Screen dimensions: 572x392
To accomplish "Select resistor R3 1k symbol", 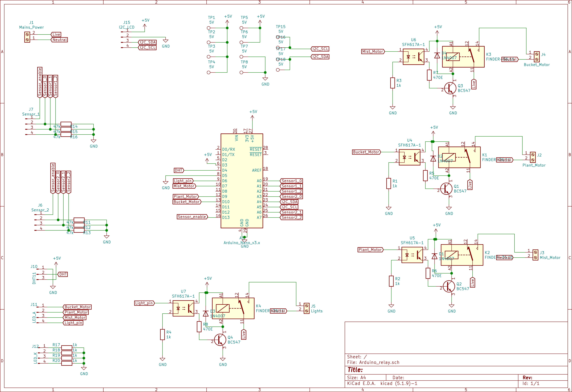I will point(393,83).
